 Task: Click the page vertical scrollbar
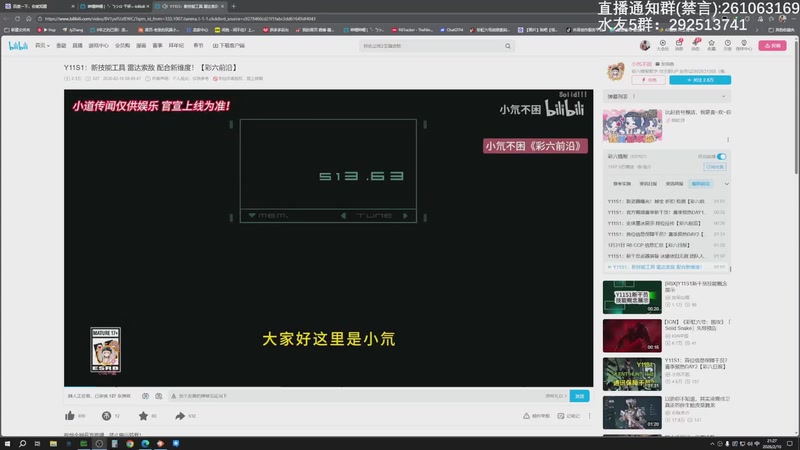pyautogui.click(x=796, y=107)
